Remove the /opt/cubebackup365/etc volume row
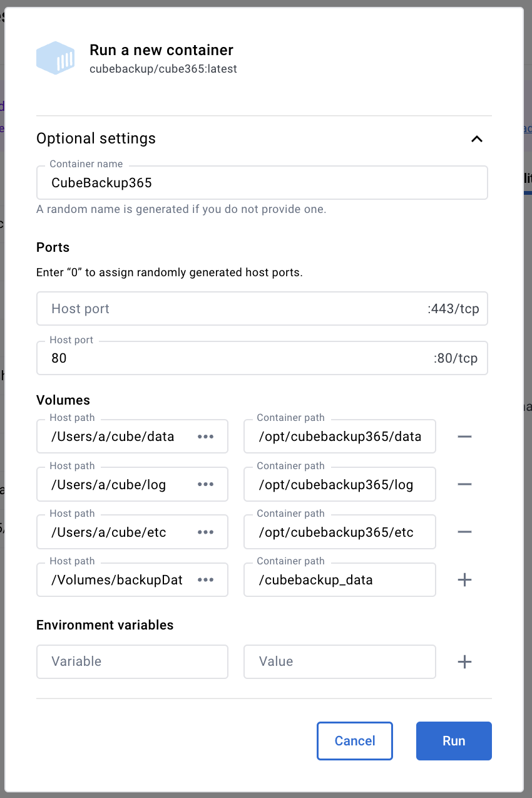Screen dimensions: 532x798 [x=464, y=532]
